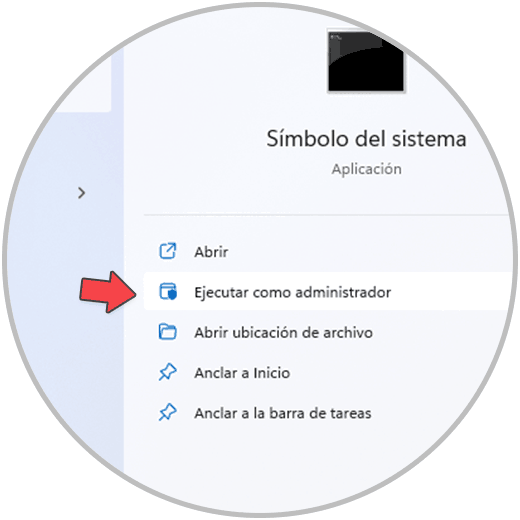Click the administrator shield window icon
The height and width of the screenshot is (520, 520).
(168, 291)
